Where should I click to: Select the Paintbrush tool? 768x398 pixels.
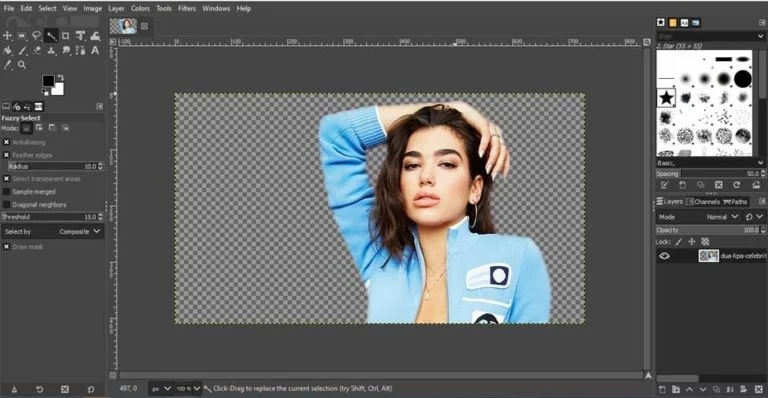coord(22,50)
